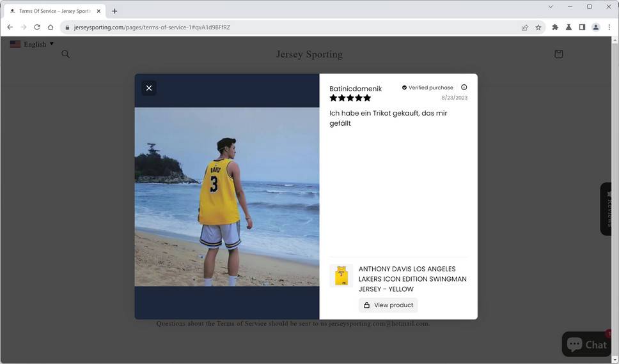Close the review popup with X button
619x364 pixels.
coord(149,88)
